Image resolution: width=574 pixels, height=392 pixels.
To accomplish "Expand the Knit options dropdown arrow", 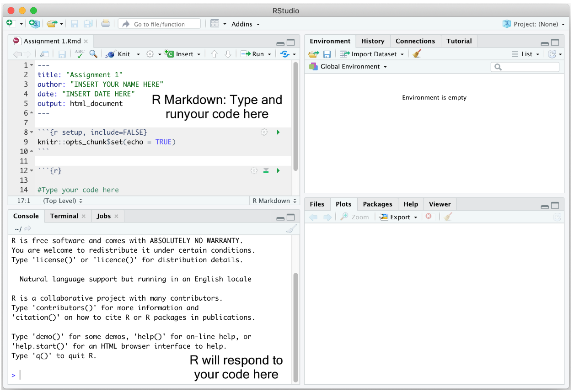I will (138, 54).
